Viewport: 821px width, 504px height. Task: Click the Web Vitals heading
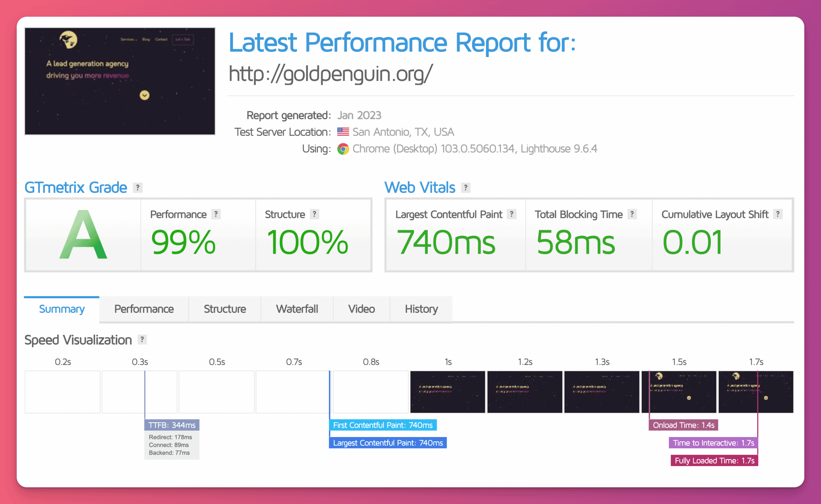coord(420,188)
